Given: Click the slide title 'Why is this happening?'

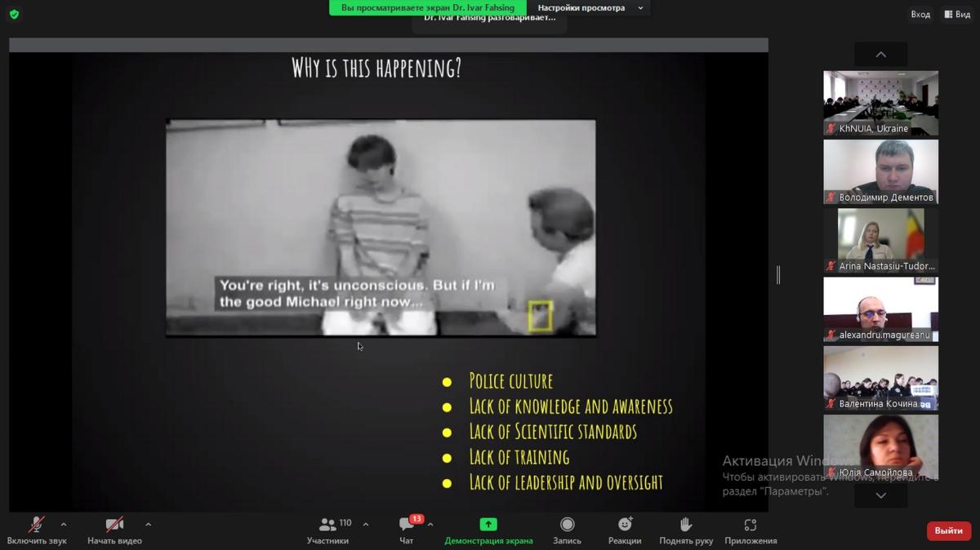Looking at the screenshot, I should pos(376,68).
